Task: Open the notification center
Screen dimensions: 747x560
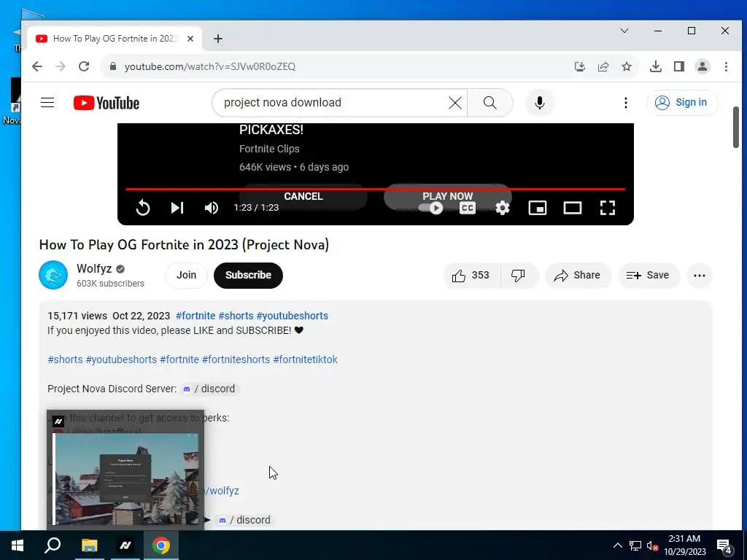Action: click(724, 545)
